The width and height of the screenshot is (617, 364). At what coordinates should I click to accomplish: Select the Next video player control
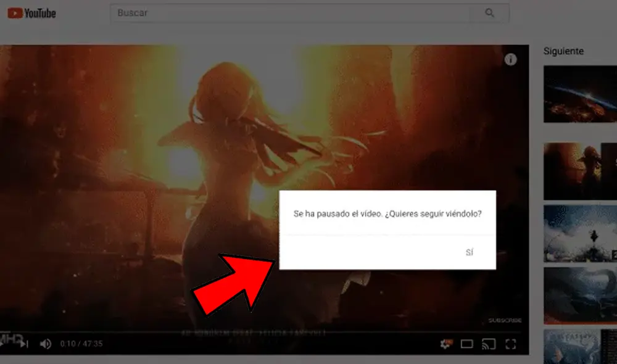(23, 344)
